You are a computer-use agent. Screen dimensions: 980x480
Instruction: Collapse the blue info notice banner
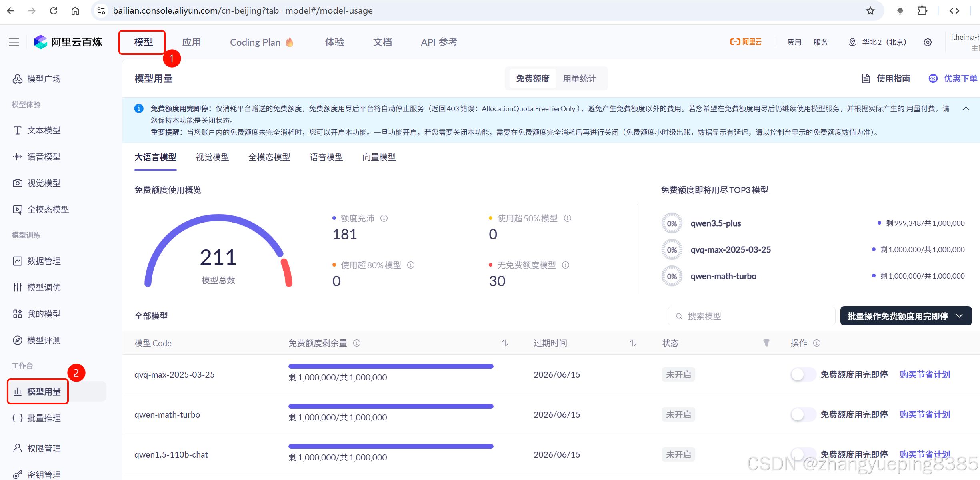966,108
